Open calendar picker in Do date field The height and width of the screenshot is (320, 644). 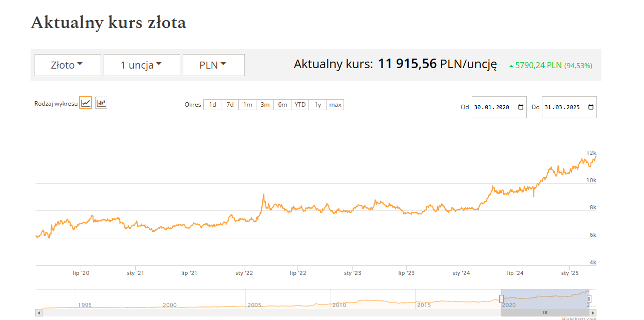(x=590, y=107)
